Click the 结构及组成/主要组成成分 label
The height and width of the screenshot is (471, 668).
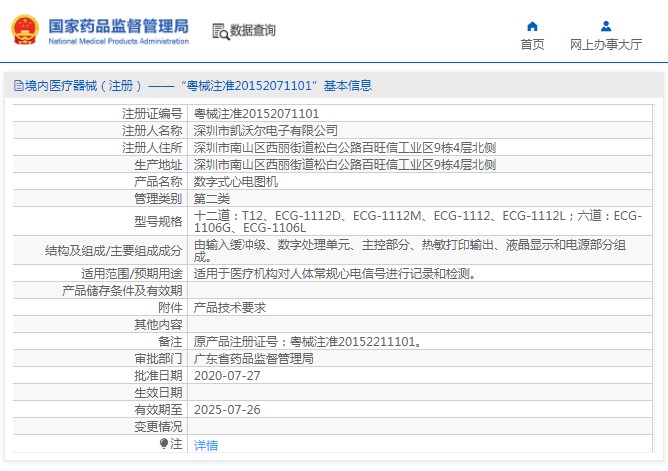click(113, 250)
